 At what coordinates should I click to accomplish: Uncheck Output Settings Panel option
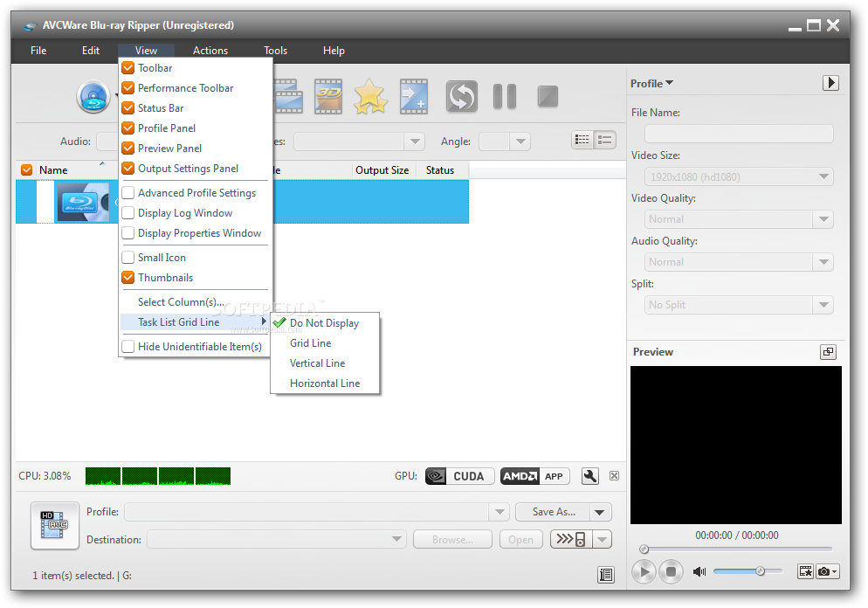(x=127, y=169)
